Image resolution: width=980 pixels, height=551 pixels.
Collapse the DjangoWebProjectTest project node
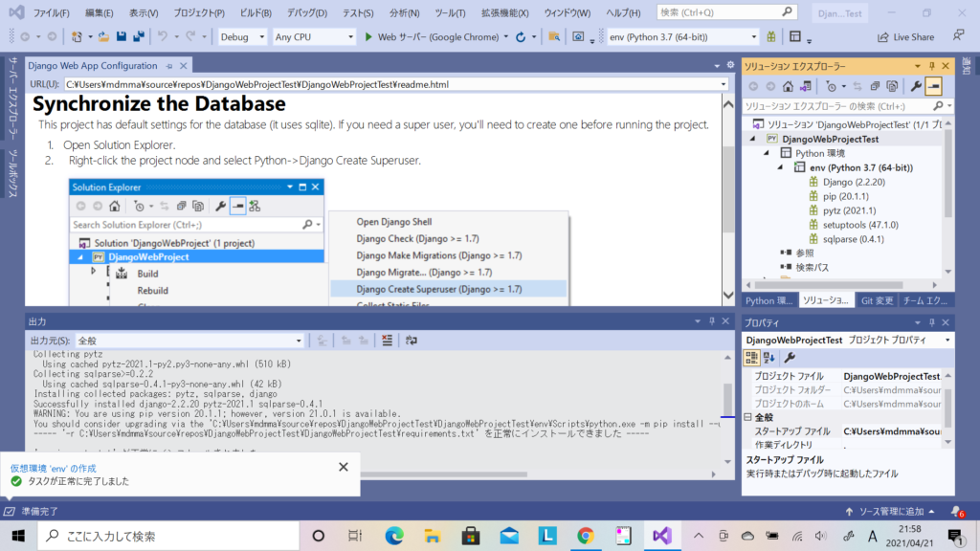(x=753, y=140)
